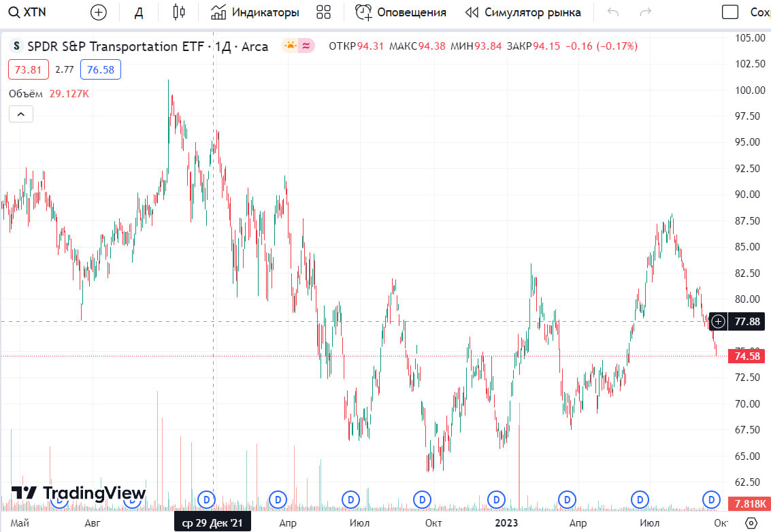Click the sun market status icon
Screen dimensions: 771x532
tap(290, 46)
